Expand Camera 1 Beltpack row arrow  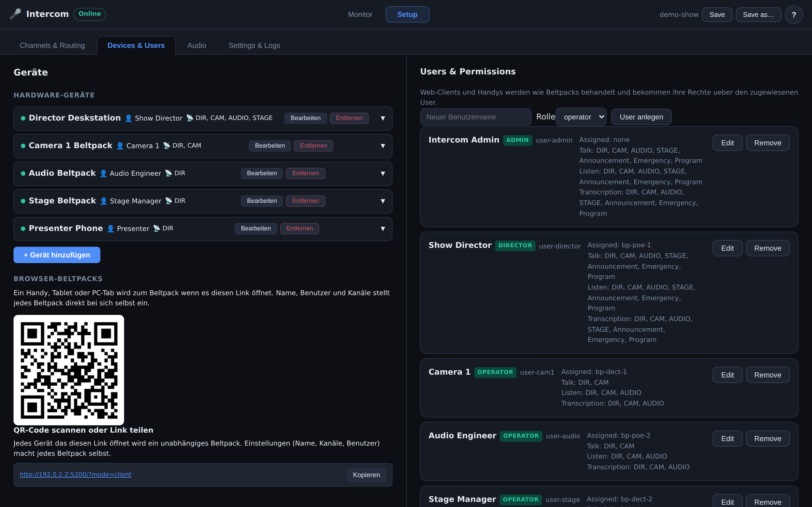383,146
